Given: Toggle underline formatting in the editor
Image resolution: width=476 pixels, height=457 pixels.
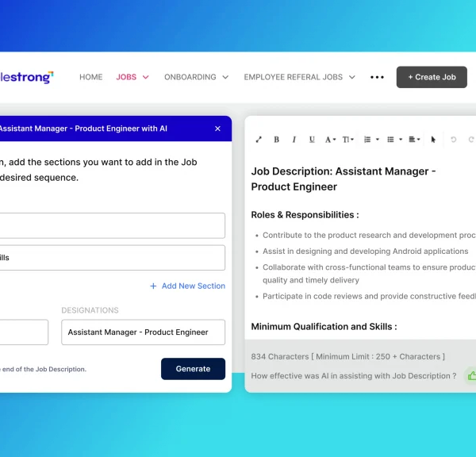Looking at the screenshot, I should pos(312,140).
